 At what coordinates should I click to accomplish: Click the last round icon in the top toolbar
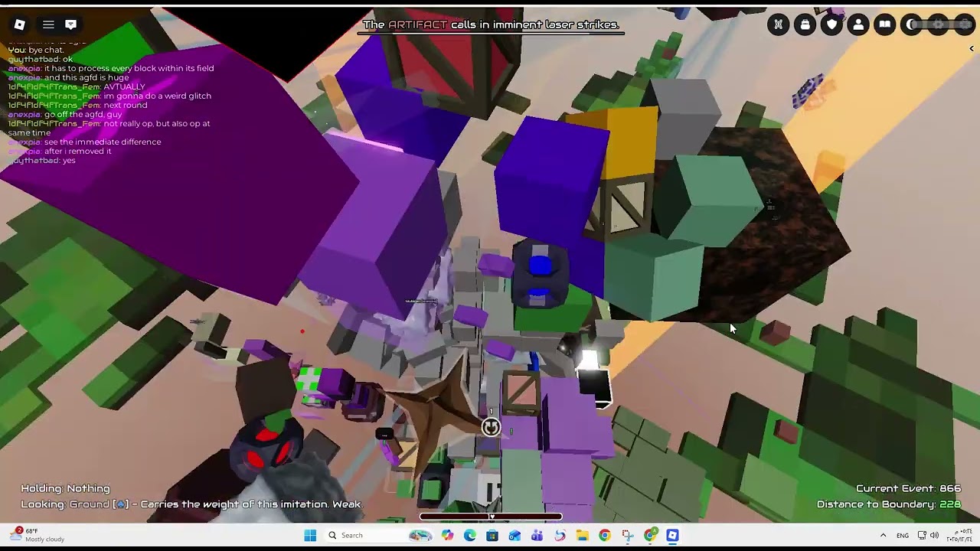(963, 24)
